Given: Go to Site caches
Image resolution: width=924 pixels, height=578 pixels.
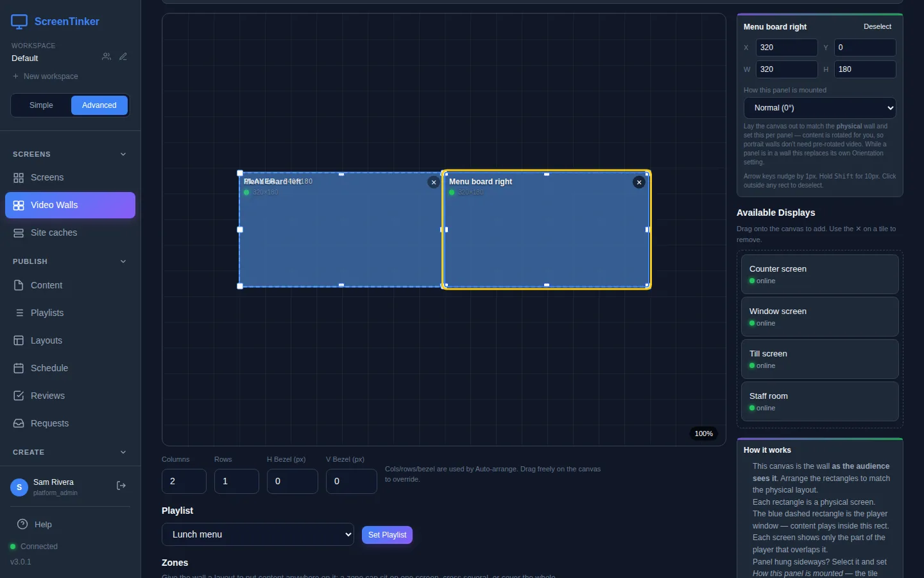Looking at the screenshot, I should point(70,233).
